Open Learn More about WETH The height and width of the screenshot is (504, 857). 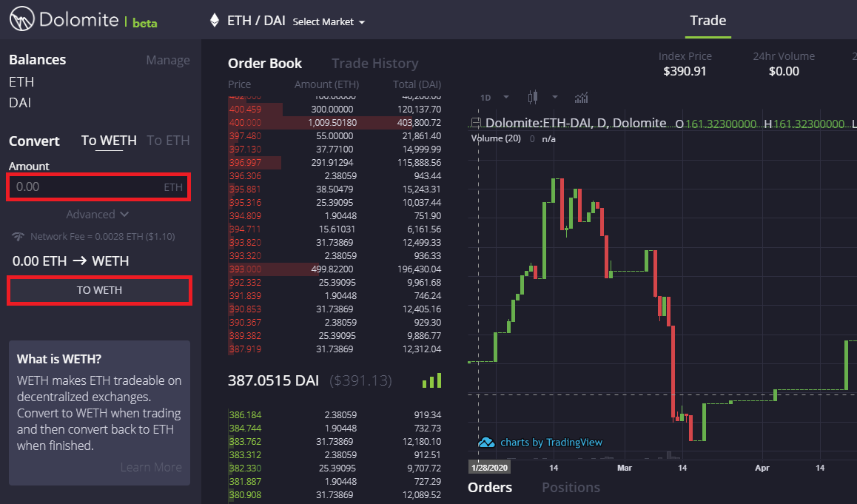tap(151, 468)
